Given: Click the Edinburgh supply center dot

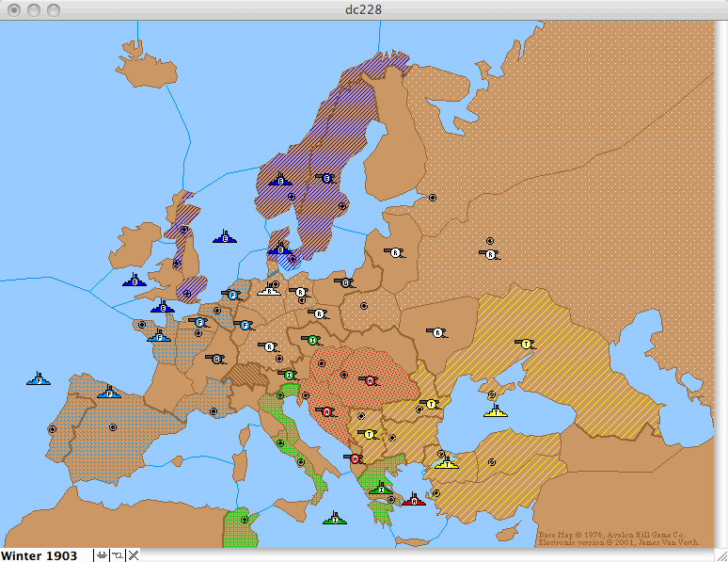Looking at the screenshot, I should click(183, 229).
